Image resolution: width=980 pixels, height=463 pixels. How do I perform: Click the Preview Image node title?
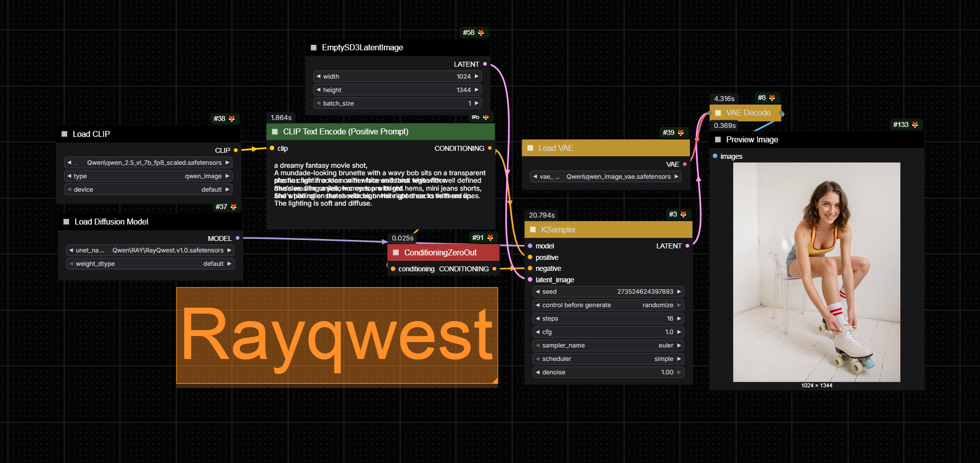(x=752, y=139)
